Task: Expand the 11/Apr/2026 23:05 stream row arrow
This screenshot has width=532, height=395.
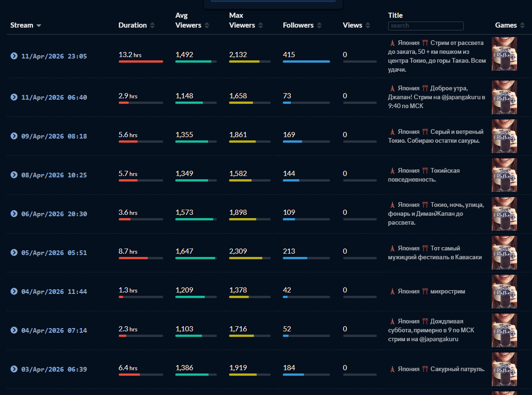Action: click(x=14, y=56)
